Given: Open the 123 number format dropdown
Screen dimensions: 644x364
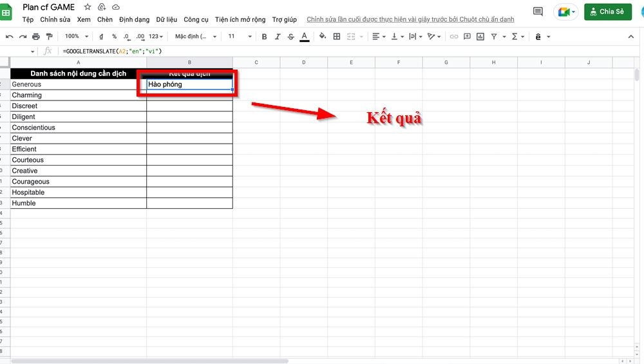Looking at the screenshot, I should pyautogui.click(x=156, y=37).
